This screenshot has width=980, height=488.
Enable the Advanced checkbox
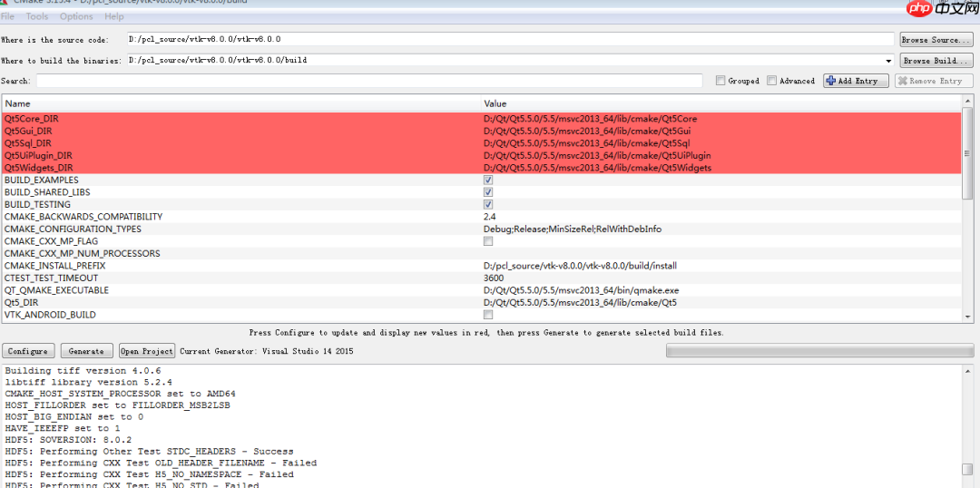pos(772,81)
